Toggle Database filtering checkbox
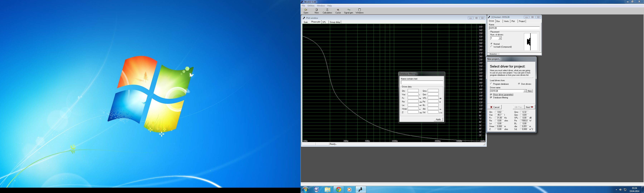Viewport: 644px width, 193px height. point(491,98)
